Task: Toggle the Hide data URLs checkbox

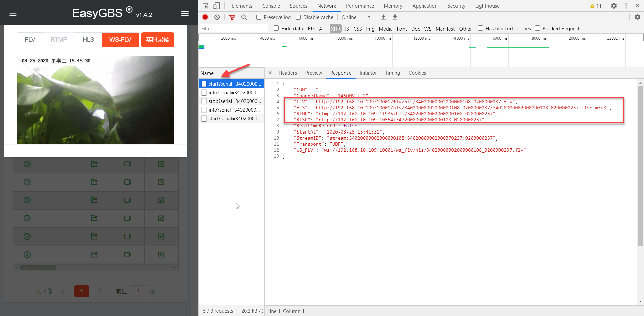Action: pyautogui.click(x=276, y=28)
